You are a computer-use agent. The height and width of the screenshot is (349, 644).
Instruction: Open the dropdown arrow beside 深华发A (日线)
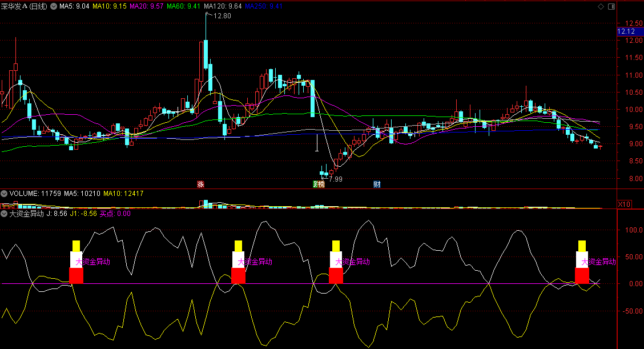coord(54,7)
